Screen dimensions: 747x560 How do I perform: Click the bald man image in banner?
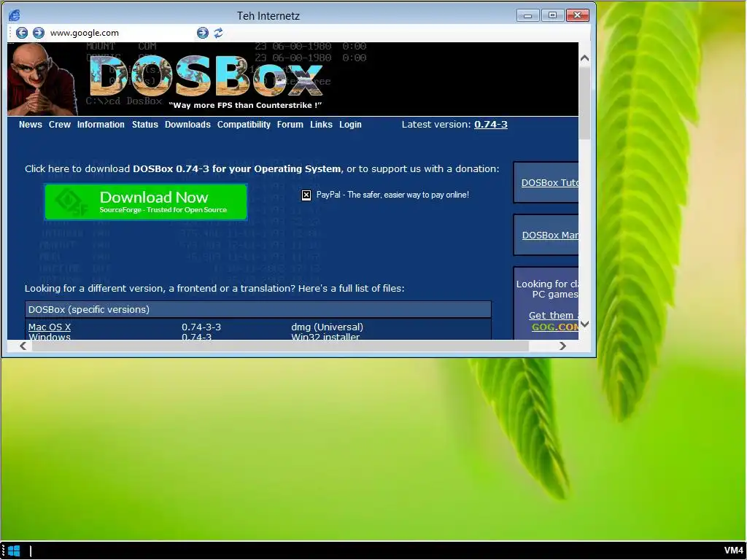[42, 79]
